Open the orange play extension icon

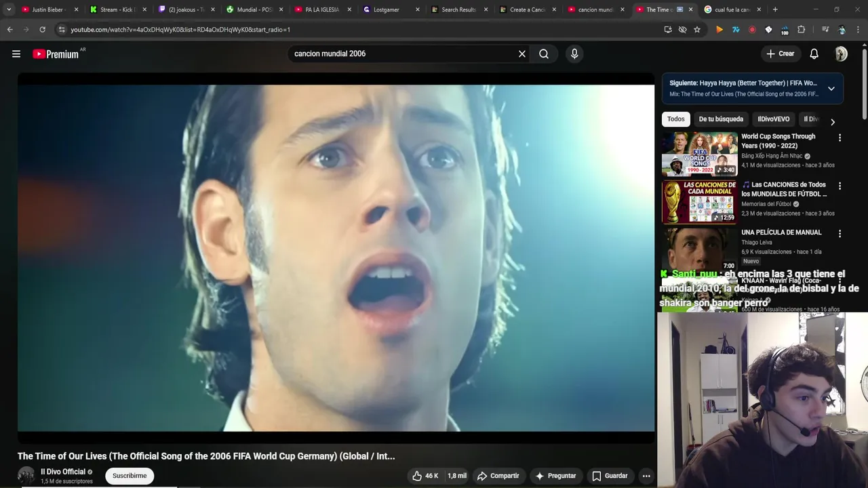(x=719, y=29)
